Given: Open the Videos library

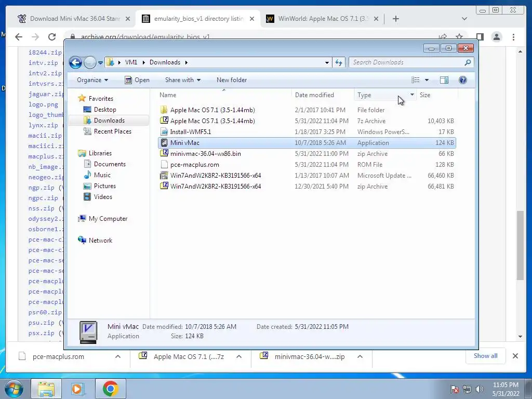Looking at the screenshot, I should (x=103, y=197).
